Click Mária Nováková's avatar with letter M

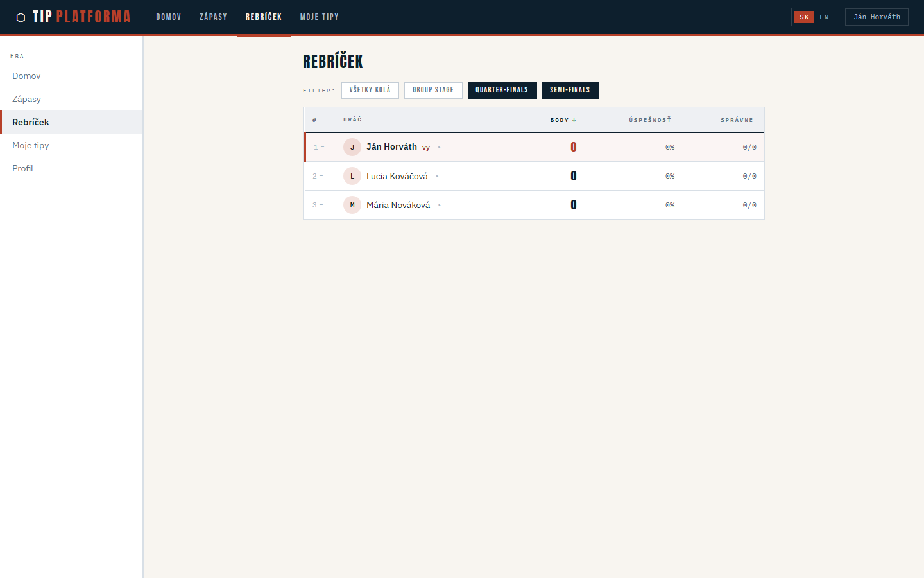click(352, 205)
